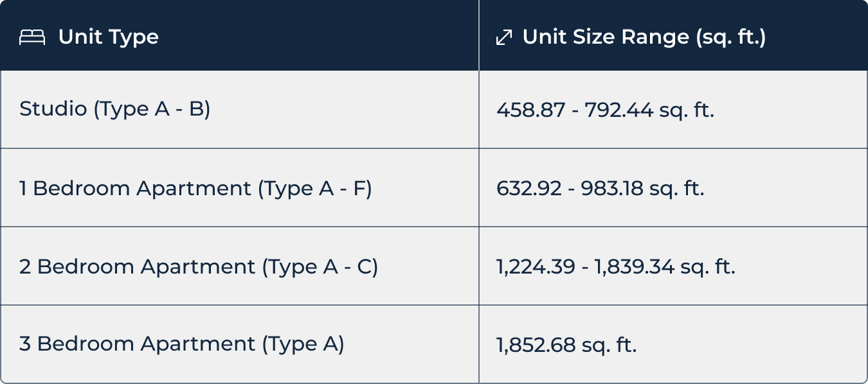The width and height of the screenshot is (868, 384).
Task: Select the 632.92 - 983.18 sq. ft. value
Action: (601, 188)
